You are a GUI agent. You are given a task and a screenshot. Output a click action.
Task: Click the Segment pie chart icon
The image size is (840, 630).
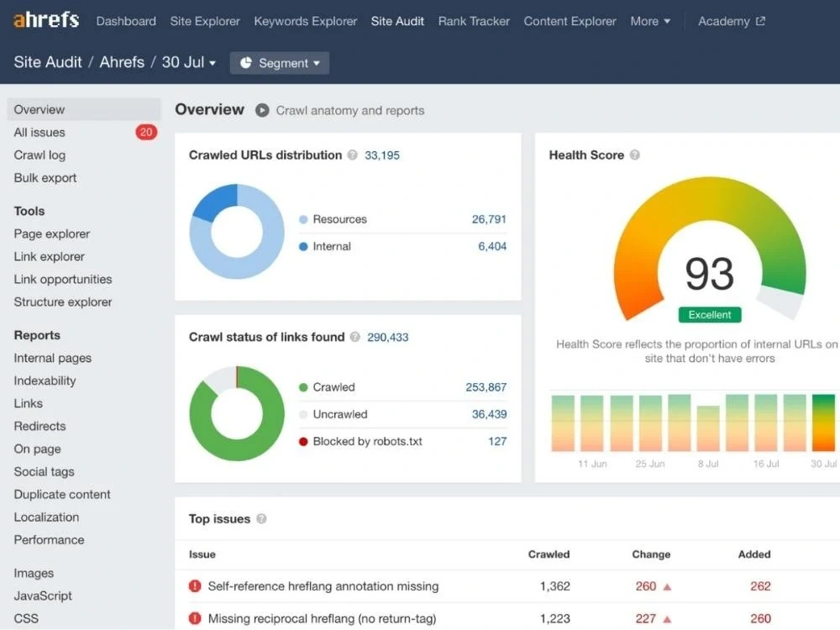pyautogui.click(x=246, y=63)
